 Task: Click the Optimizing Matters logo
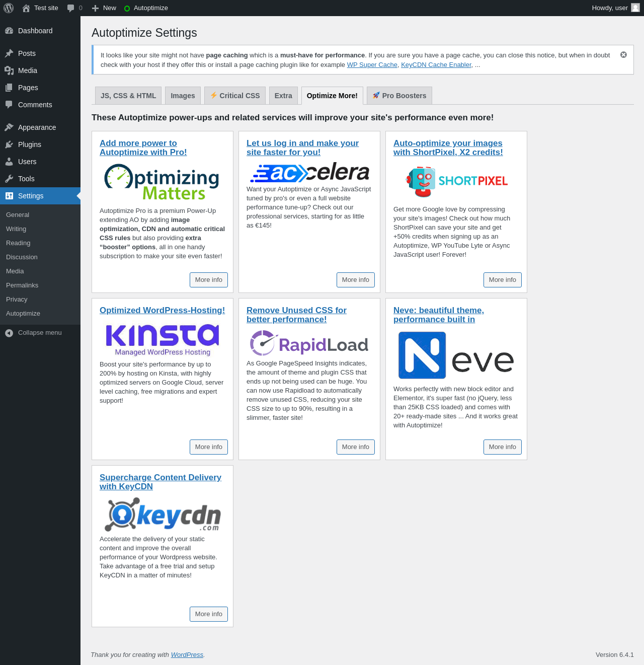tap(162, 182)
